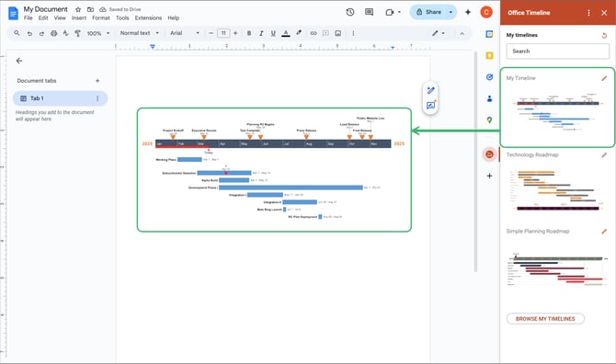Open the Format menu
This screenshot has width=616, height=364.
tap(101, 18)
